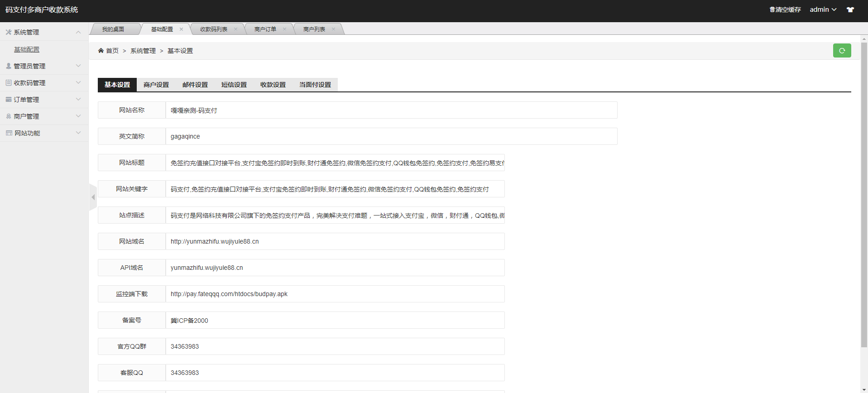Switch to the 商户设置 tab

pyautogui.click(x=156, y=85)
